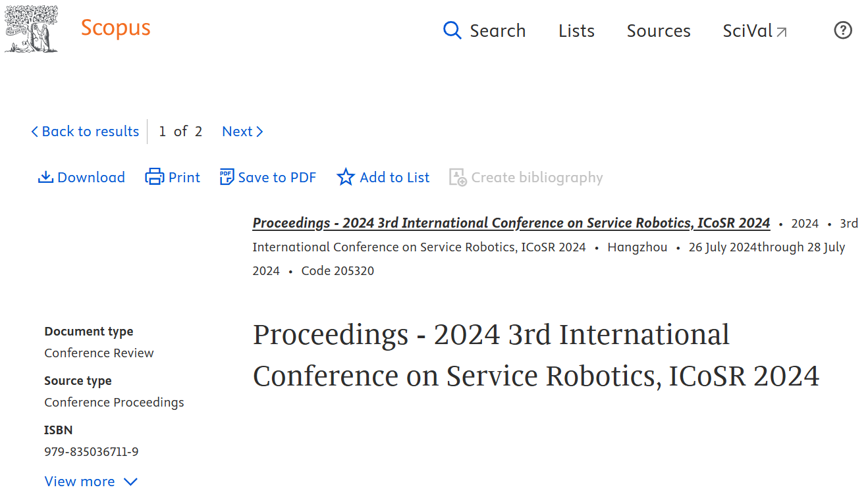Image resolution: width=868 pixels, height=502 pixels.
Task: Open the Lists menu item
Action: click(576, 31)
